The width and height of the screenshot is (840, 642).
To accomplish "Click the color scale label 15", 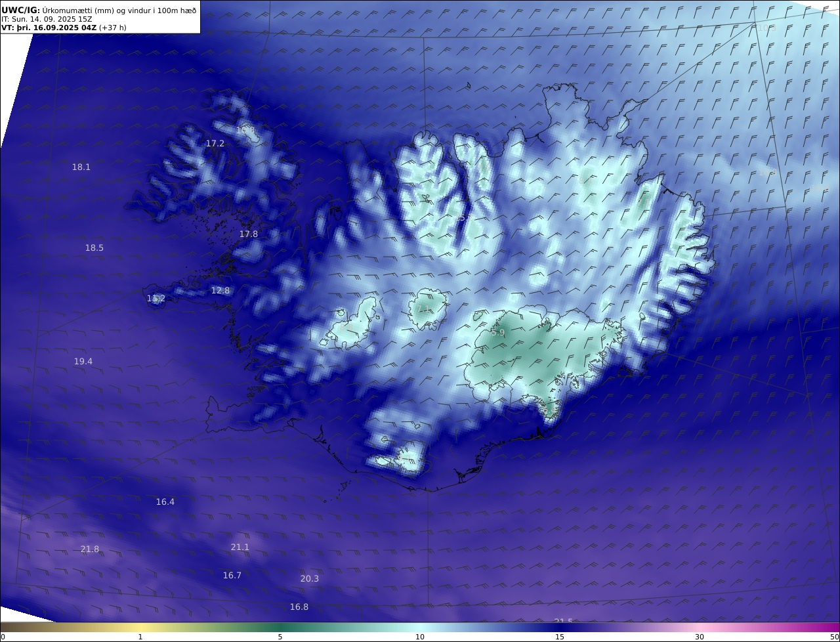I will point(560,637).
